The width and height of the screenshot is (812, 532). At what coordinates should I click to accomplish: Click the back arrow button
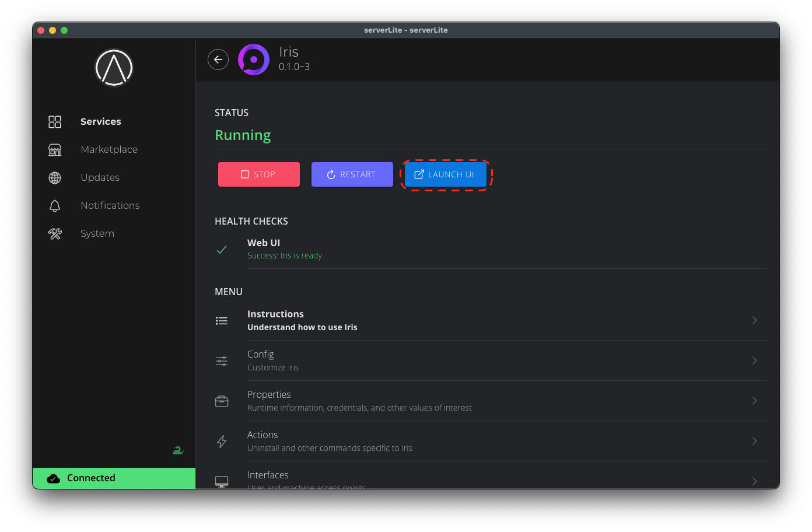218,60
